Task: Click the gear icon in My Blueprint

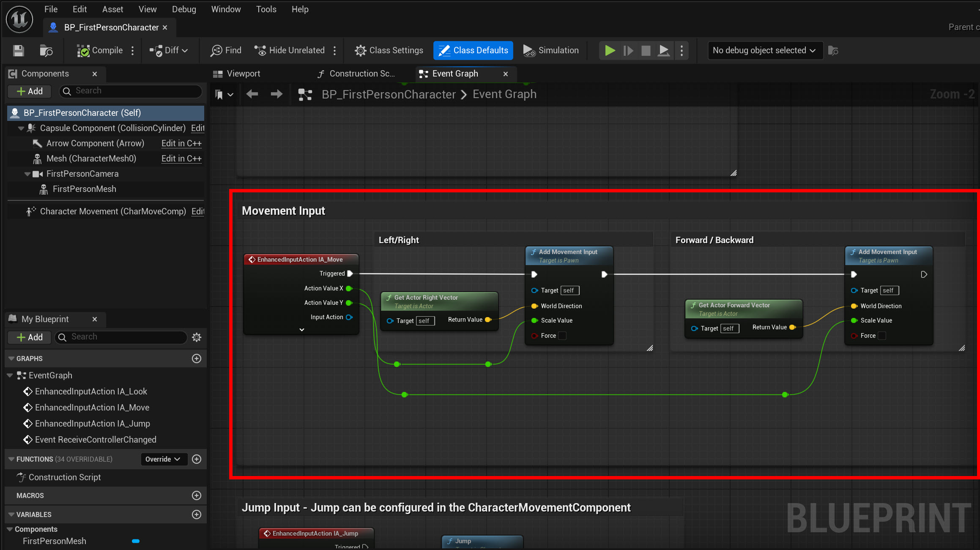Action: 197,337
